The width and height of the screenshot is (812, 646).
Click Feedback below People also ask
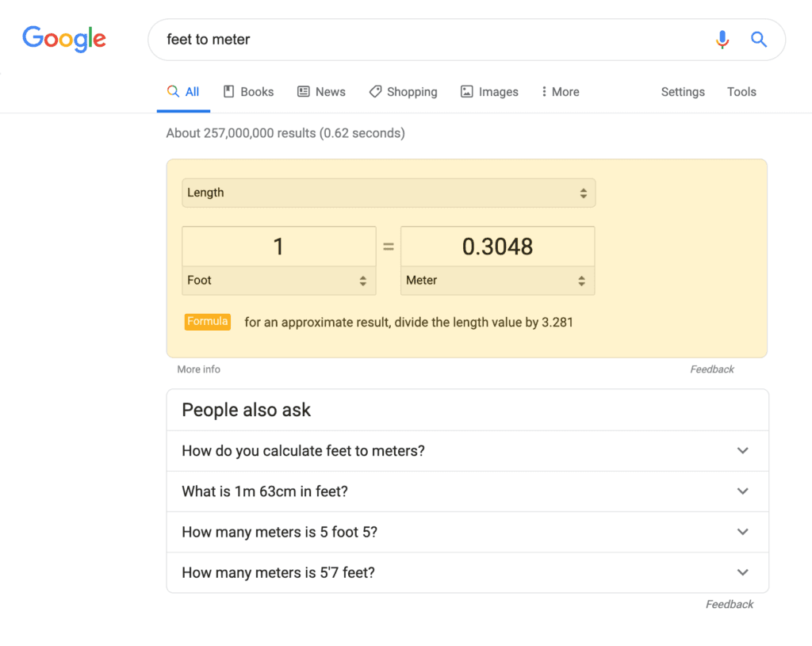point(730,604)
